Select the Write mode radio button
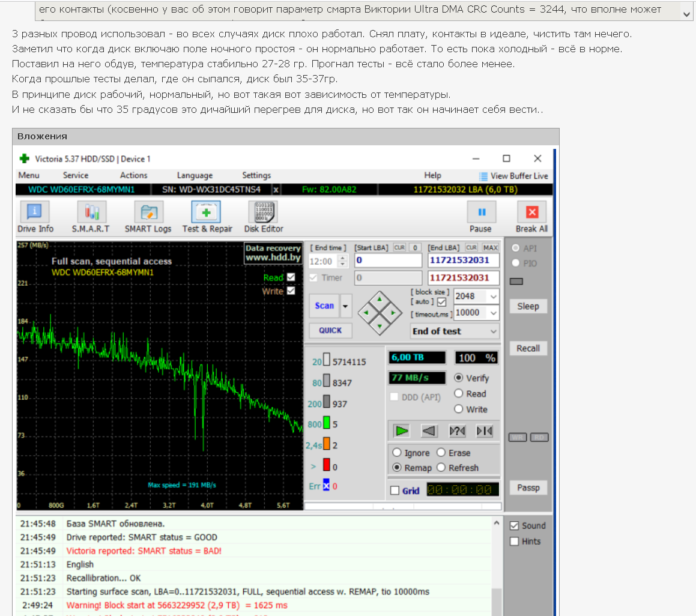 (459, 409)
